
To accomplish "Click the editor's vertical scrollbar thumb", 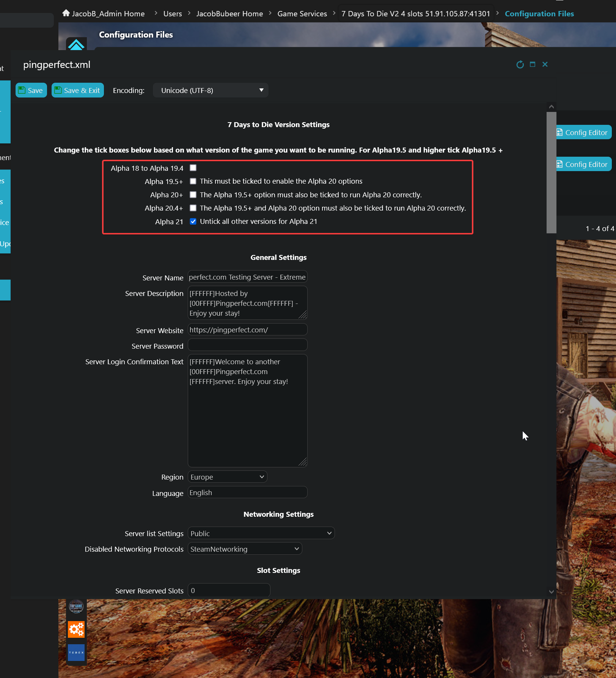I will [551, 173].
